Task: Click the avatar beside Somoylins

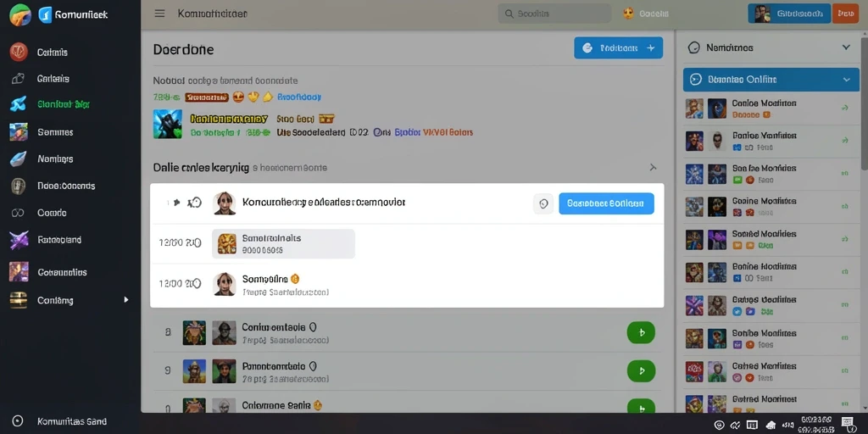Action: coord(225,283)
